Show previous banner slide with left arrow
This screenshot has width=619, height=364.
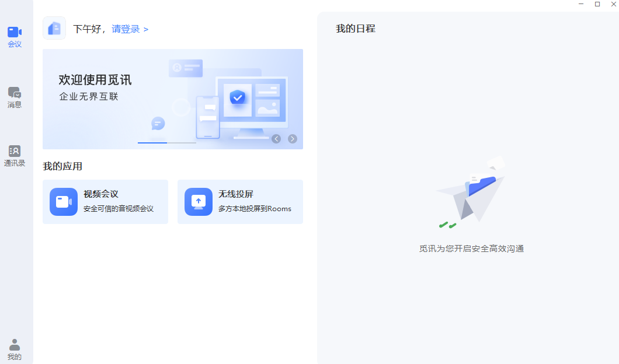tap(276, 139)
